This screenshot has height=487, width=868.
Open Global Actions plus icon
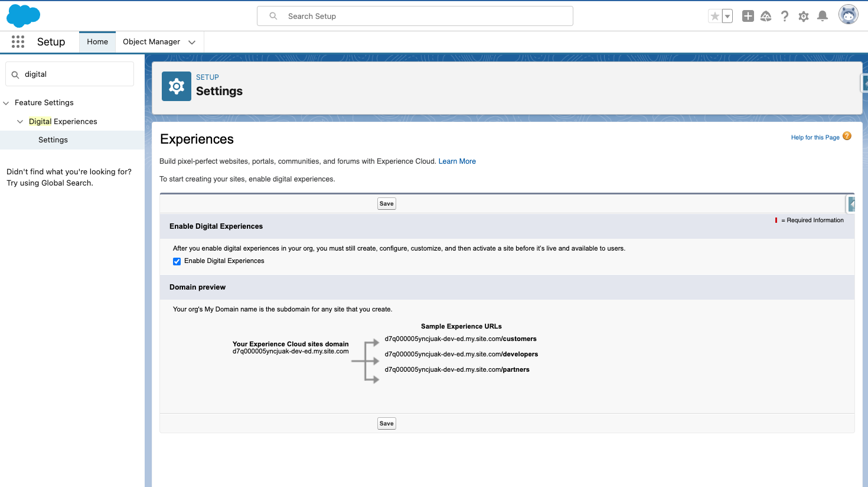point(748,17)
